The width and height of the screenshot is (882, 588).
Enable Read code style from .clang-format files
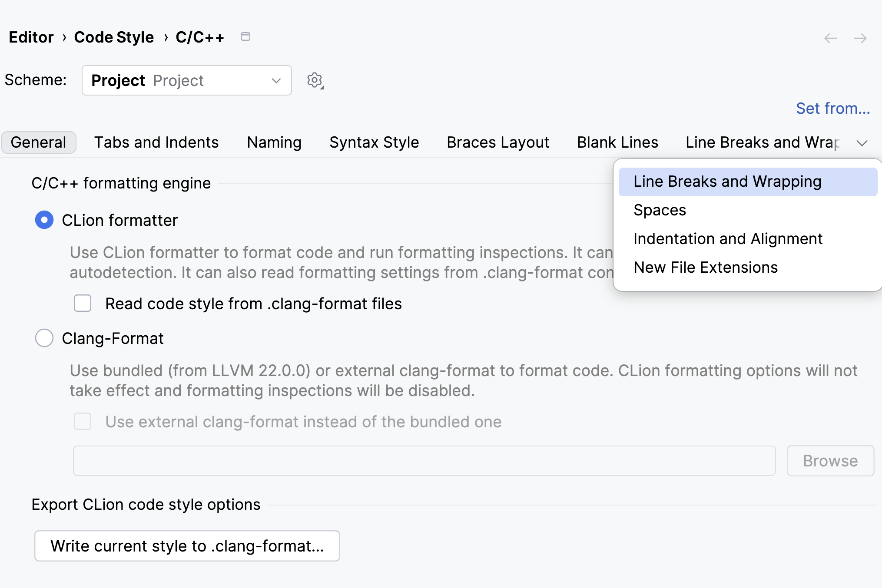click(83, 303)
